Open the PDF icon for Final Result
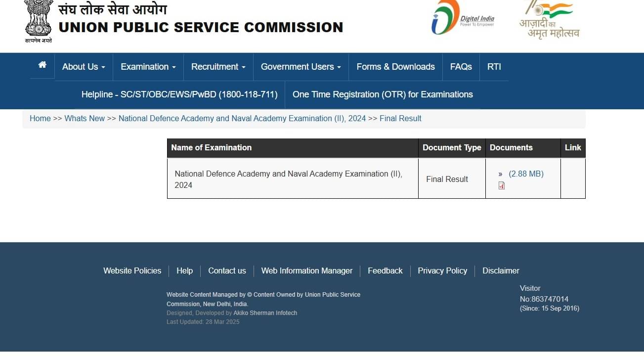The image size is (644, 362). click(x=502, y=185)
